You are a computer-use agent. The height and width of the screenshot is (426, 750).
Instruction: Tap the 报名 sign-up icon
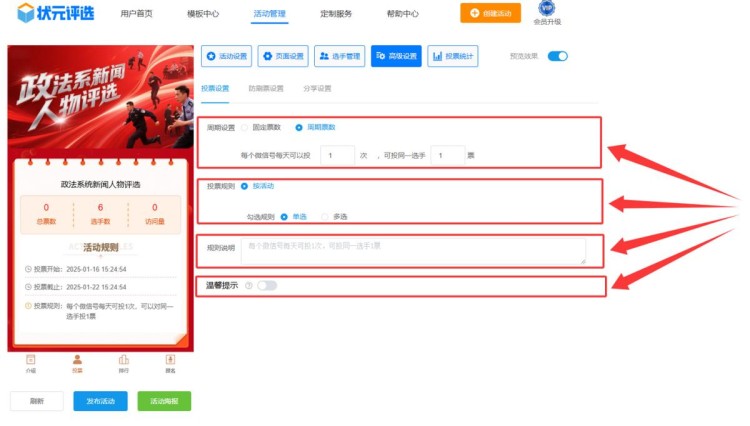point(170,361)
